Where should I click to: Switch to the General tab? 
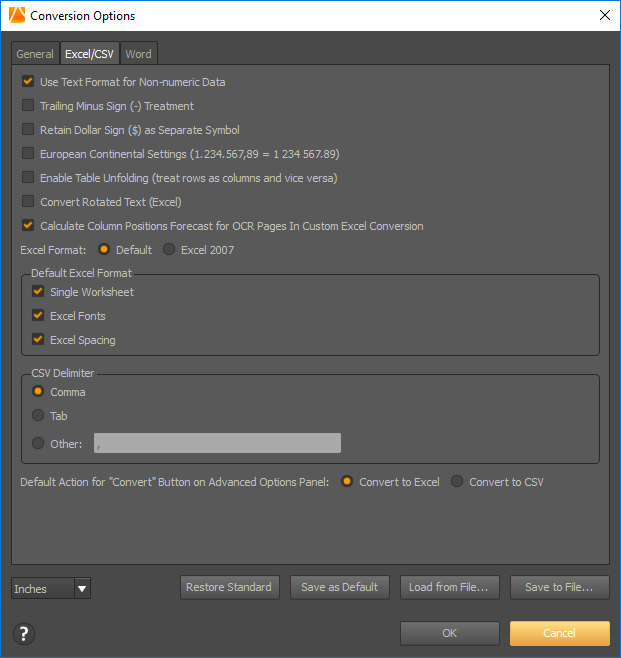pos(35,54)
